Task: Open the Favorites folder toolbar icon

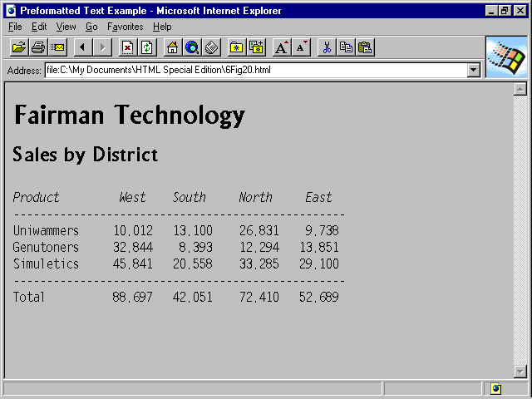Action: pos(237,47)
